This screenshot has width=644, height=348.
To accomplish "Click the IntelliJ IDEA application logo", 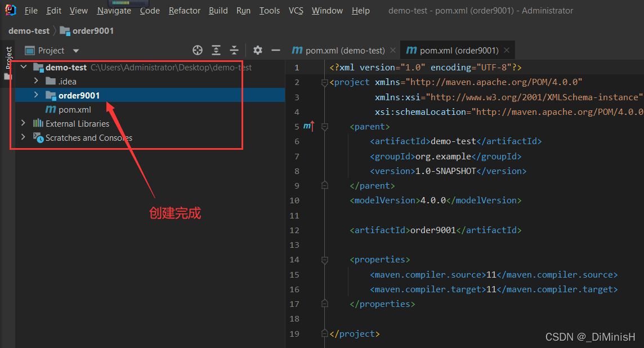I will (10, 10).
